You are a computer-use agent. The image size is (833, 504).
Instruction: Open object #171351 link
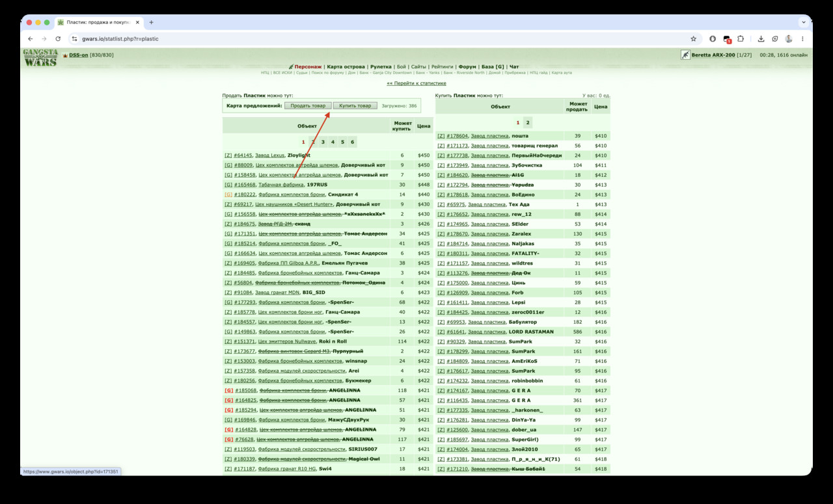point(244,233)
